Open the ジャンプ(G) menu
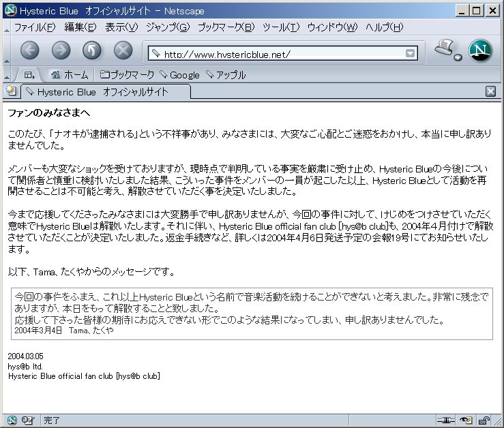Image resolution: width=504 pixels, height=428 pixels. pyautogui.click(x=168, y=27)
